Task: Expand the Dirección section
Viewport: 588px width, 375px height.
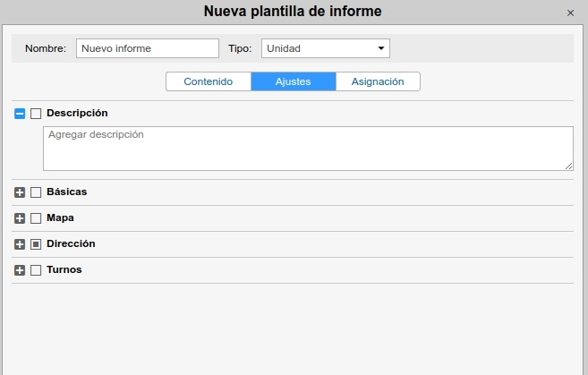Action: coord(20,244)
